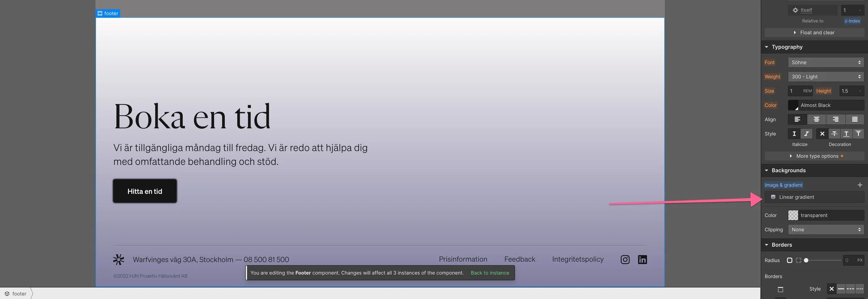
Task: Open the Almost Black text color swatch
Action: [793, 106]
